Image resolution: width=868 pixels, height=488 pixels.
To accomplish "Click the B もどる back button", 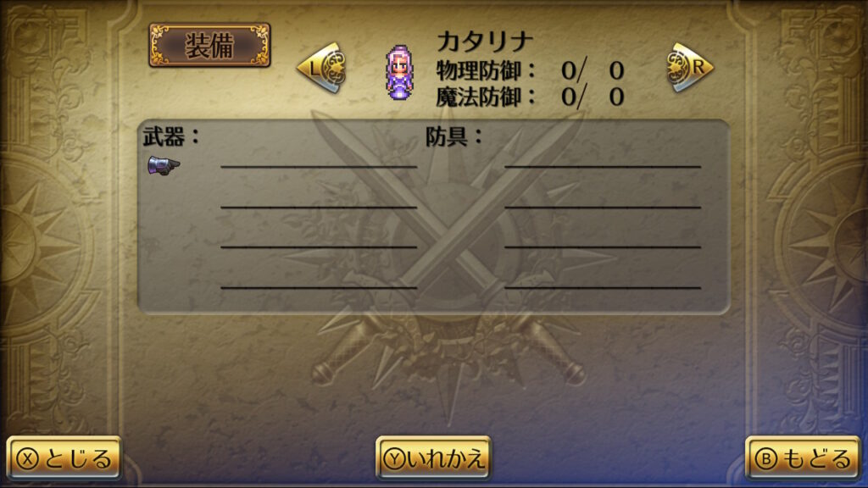I will (804, 458).
